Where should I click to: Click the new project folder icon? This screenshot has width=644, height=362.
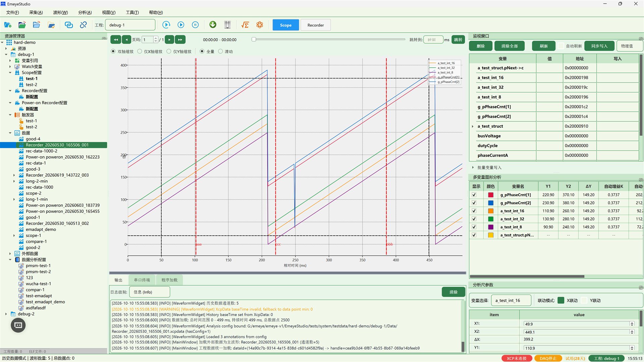[x=8, y=25]
